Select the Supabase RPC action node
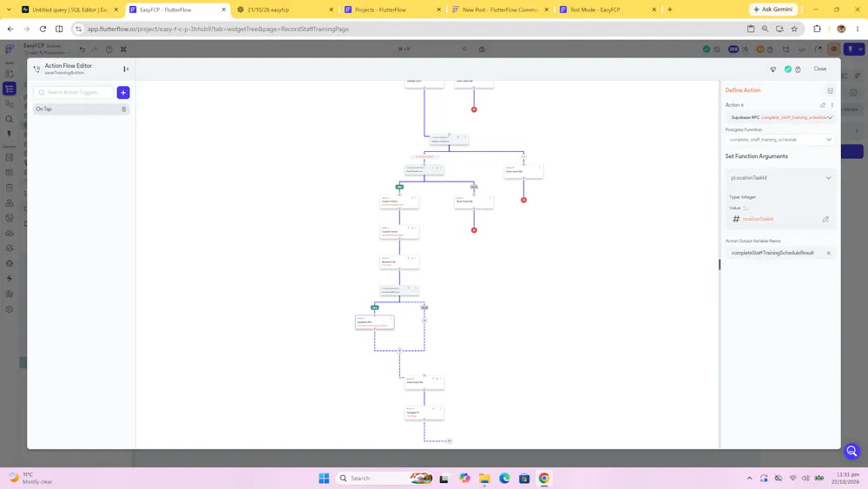Screen dimensions: 868x489 click(x=375, y=322)
